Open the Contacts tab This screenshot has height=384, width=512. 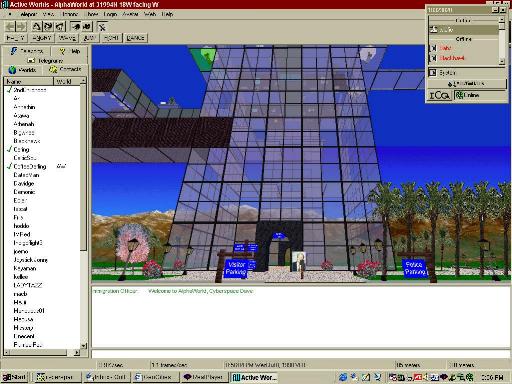point(65,69)
